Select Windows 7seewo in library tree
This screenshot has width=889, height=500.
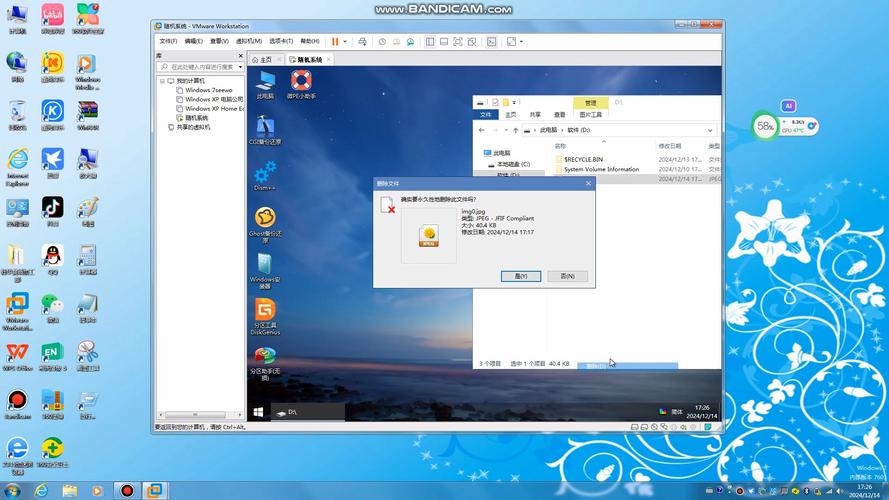coord(209,90)
